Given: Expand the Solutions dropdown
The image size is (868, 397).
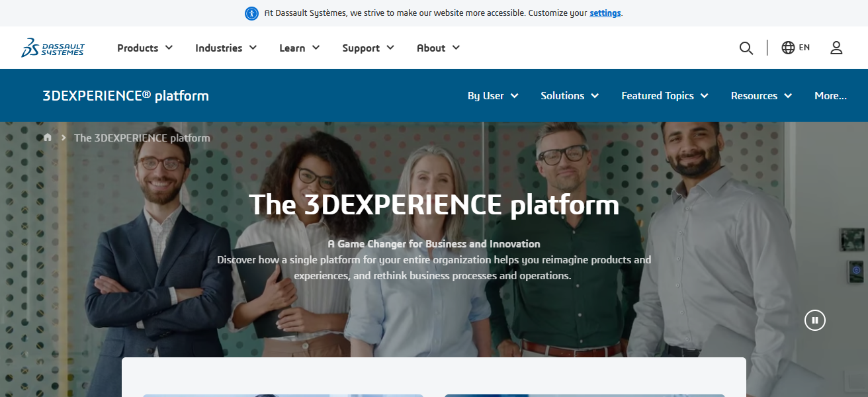Looking at the screenshot, I should 569,95.
